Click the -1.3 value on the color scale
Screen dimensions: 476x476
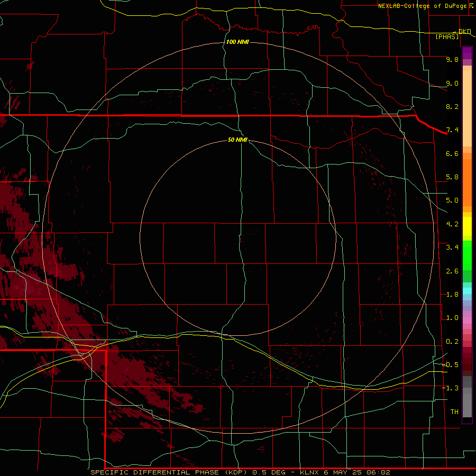point(451,388)
